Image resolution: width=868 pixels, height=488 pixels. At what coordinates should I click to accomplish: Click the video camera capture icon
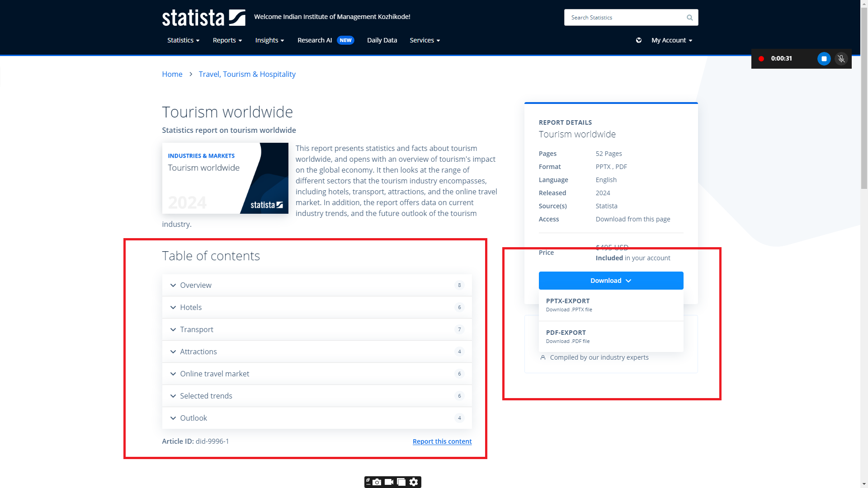[389, 482]
